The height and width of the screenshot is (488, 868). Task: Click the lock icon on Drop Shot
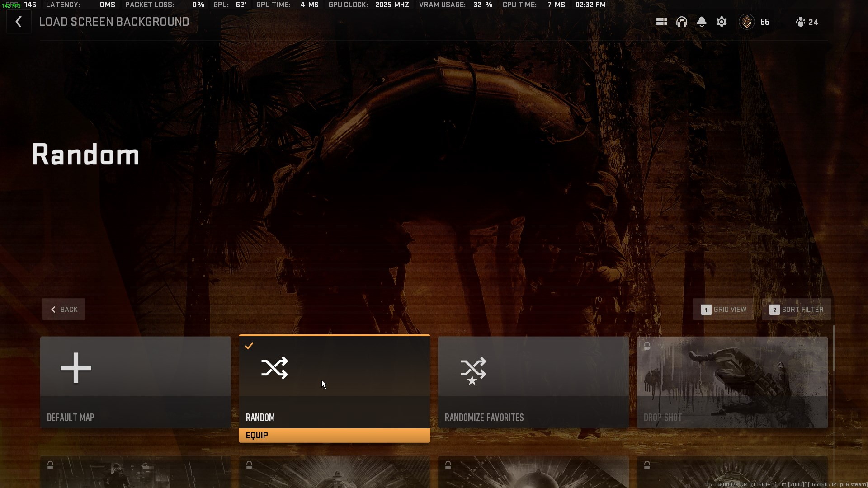[647, 346]
